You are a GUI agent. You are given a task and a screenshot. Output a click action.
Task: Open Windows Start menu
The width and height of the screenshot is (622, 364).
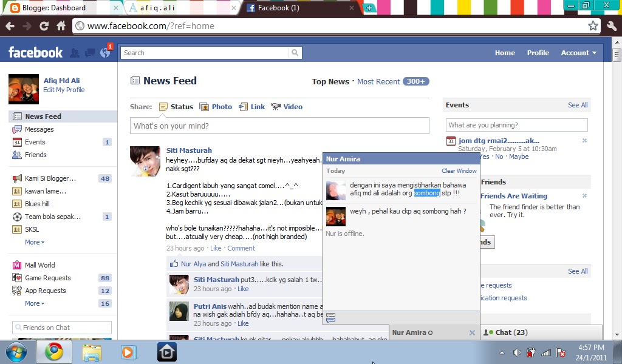(x=16, y=352)
